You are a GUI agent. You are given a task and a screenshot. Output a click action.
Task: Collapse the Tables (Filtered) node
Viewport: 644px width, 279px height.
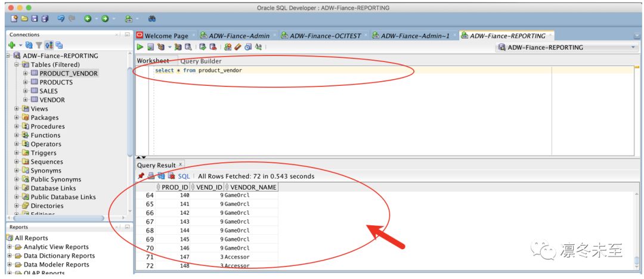(17, 64)
